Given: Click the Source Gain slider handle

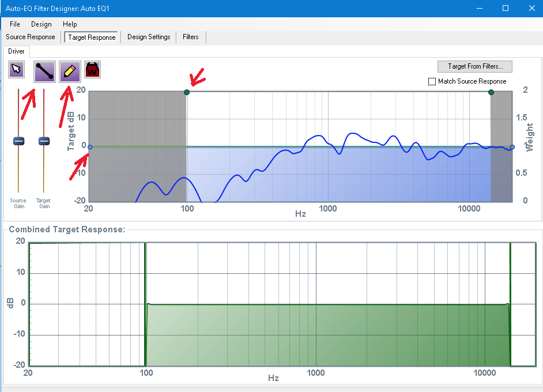Looking at the screenshot, I should pos(19,141).
